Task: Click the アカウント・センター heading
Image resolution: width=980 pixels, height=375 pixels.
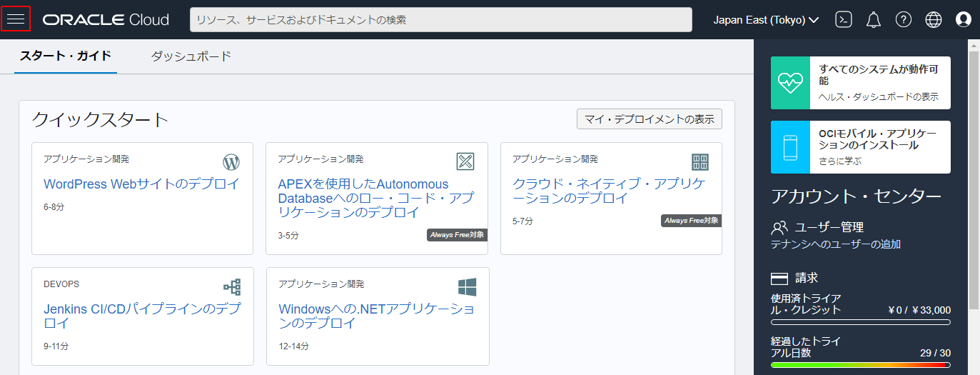Action: 857,196
